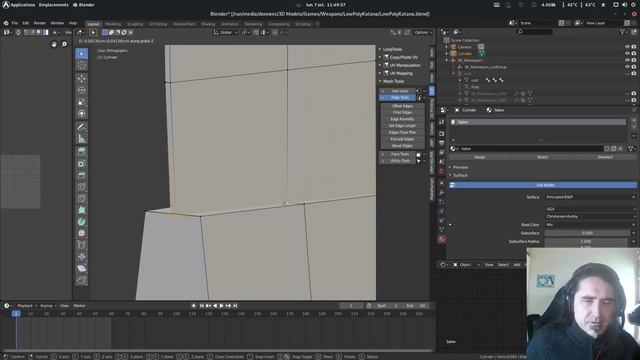Click the Subsurface Radius value field
The height and width of the screenshot is (360, 640).
587,241
